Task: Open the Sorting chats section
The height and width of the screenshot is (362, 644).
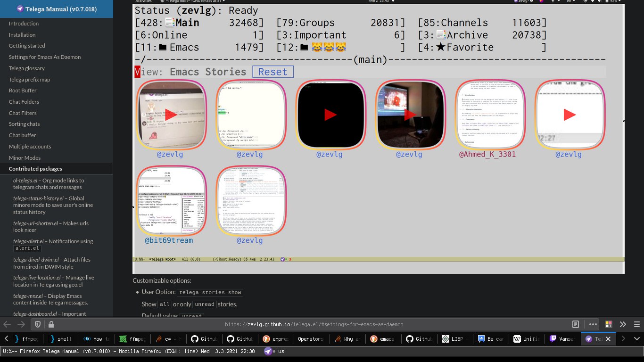Action: click(24, 124)
